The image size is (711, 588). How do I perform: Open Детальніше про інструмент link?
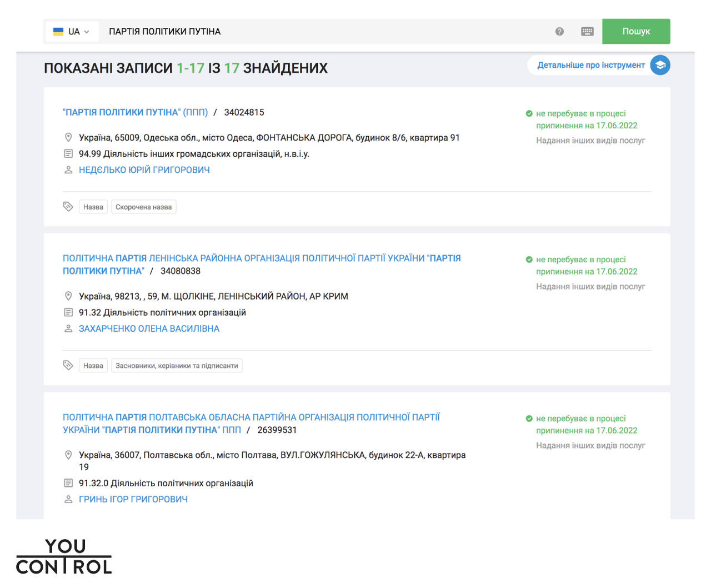pos(590,65)
